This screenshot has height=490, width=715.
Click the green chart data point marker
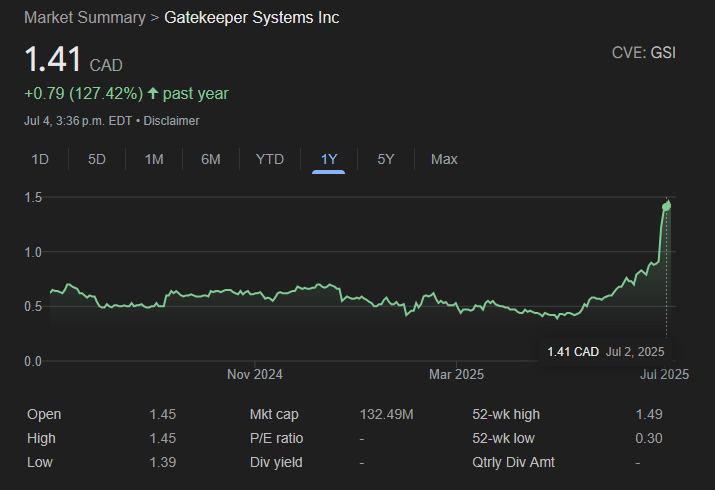pos(666,206)
